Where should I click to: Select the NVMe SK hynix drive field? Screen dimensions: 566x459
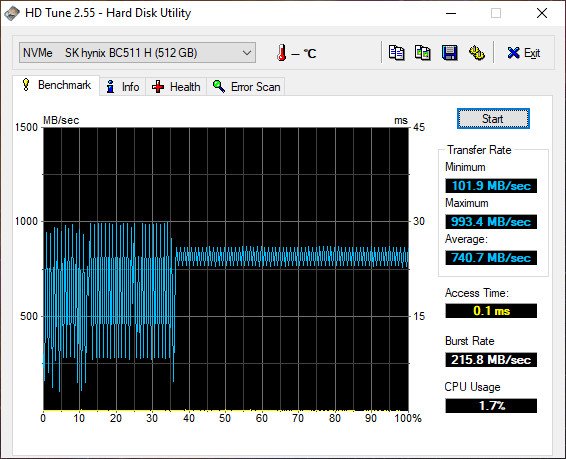tap(138, 53)
